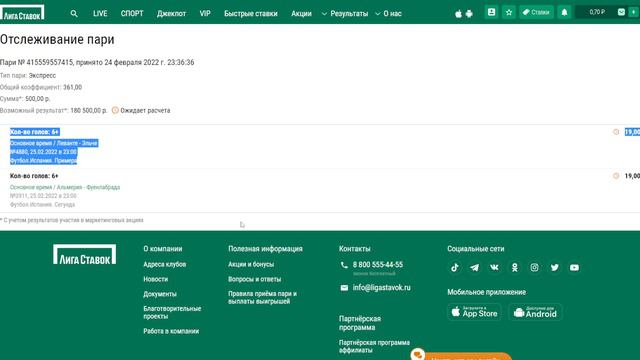640x360 pixels.
Task: Open Партнёрская программа аффилиаты link
Action: click(x=374, y=346)
